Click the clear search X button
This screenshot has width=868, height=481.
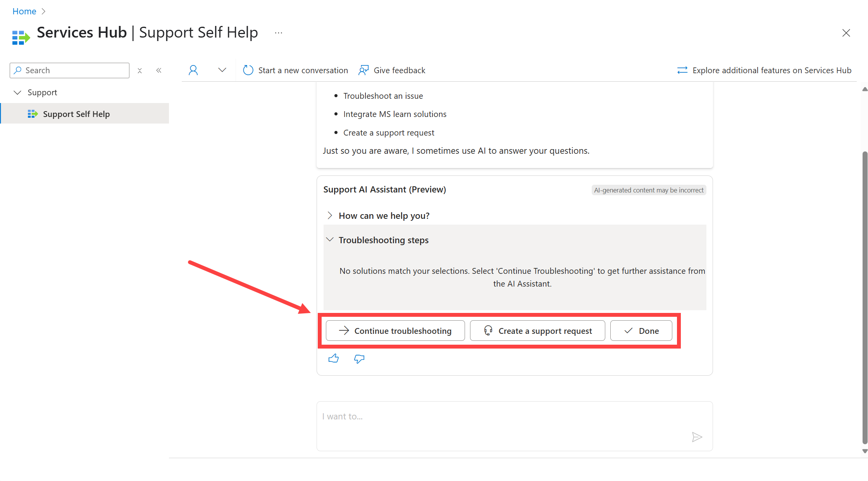click(x=139, y=70)
